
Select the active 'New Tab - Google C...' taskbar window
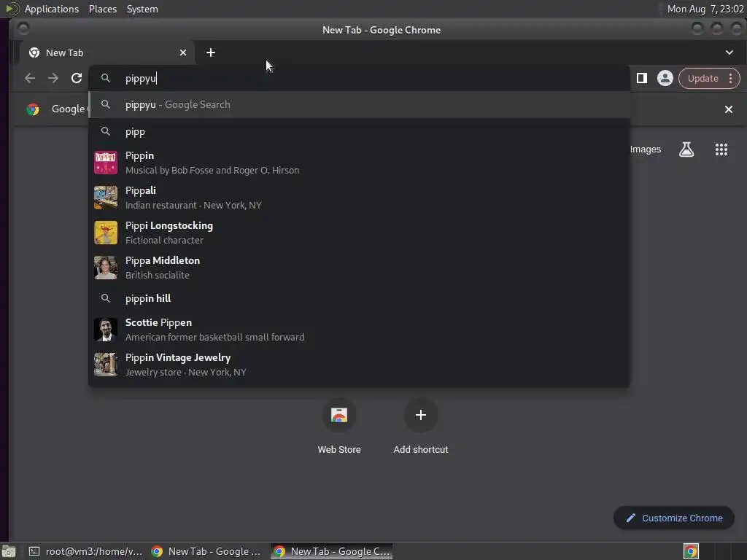pos(332,551)
